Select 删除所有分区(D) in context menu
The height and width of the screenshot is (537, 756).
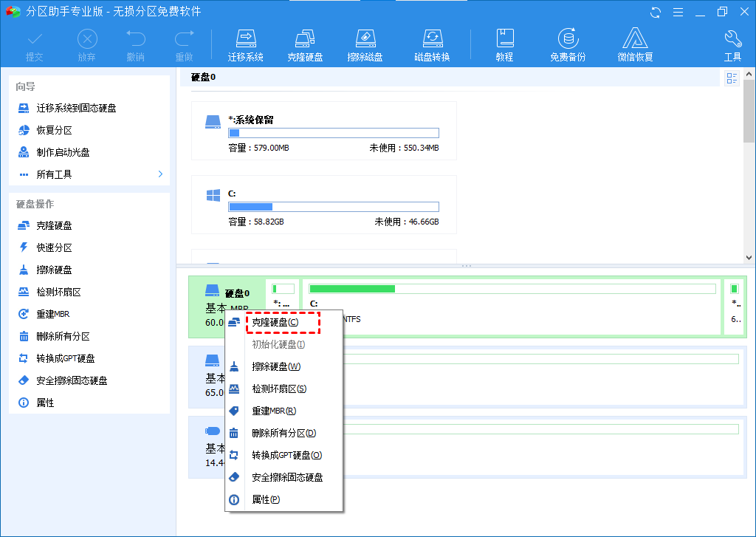click(x=283, y=433)
